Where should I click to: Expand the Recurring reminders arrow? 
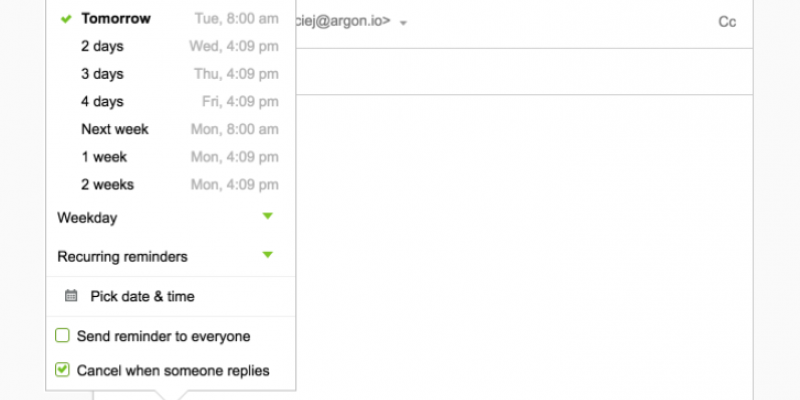267,255
